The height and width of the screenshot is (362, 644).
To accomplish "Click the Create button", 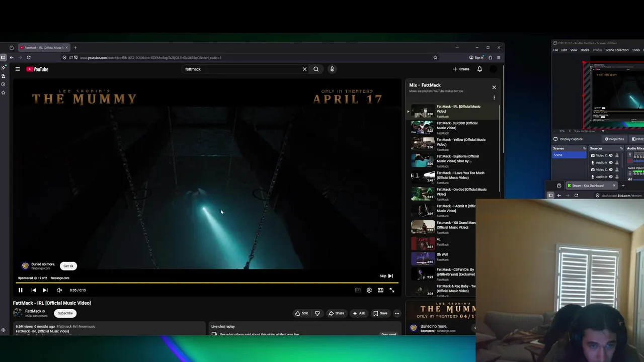I will coord(461,69).
